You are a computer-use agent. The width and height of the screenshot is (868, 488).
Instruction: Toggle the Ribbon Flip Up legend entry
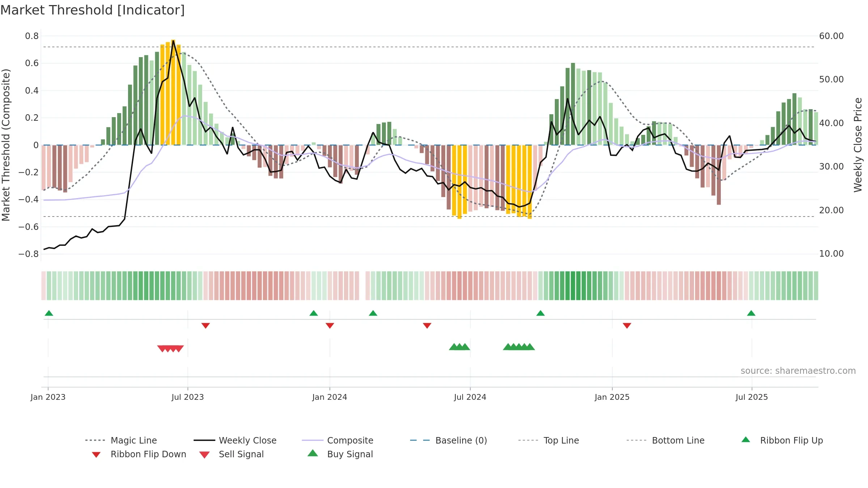tap(782, 440)
